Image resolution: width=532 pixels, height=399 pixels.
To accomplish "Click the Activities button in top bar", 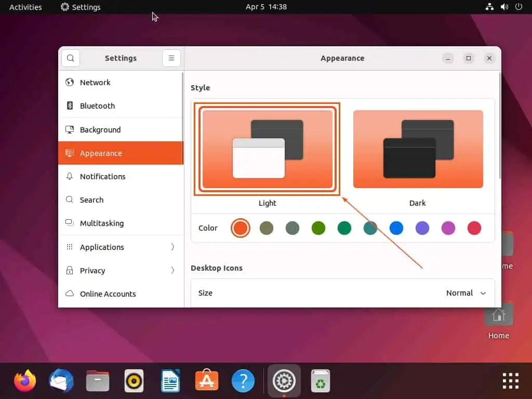I will [25, 7].
